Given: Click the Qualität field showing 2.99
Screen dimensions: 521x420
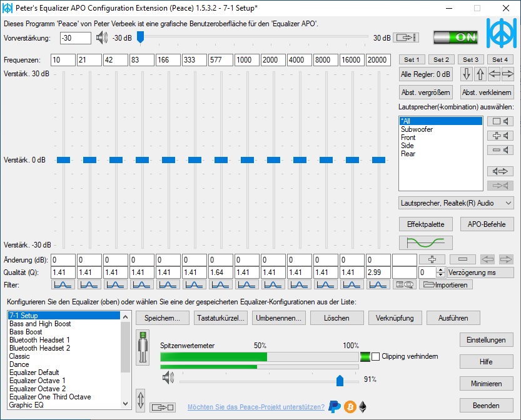Looking at the screenshot, I should (378, 272).
